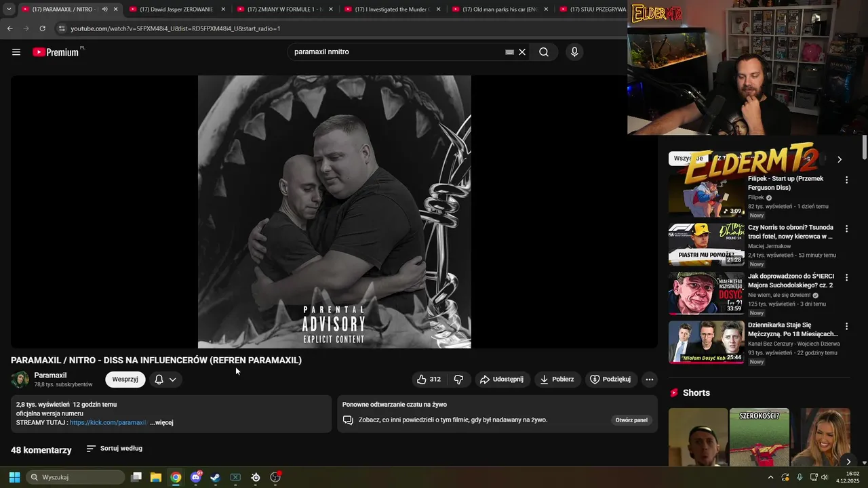Open the Sortuj według sort menu

[114, 449]
